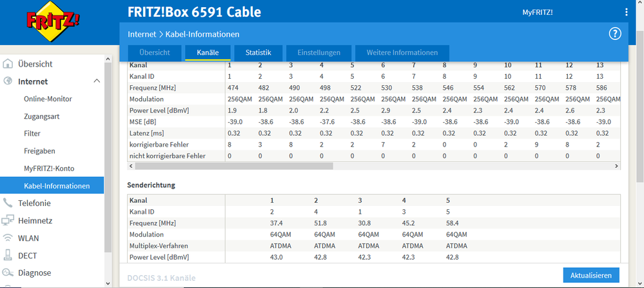This screenshot has height=288, width=644.
Task: Click the FRITZ!Box 6591 Cable title
Action: tap(194, 12)
